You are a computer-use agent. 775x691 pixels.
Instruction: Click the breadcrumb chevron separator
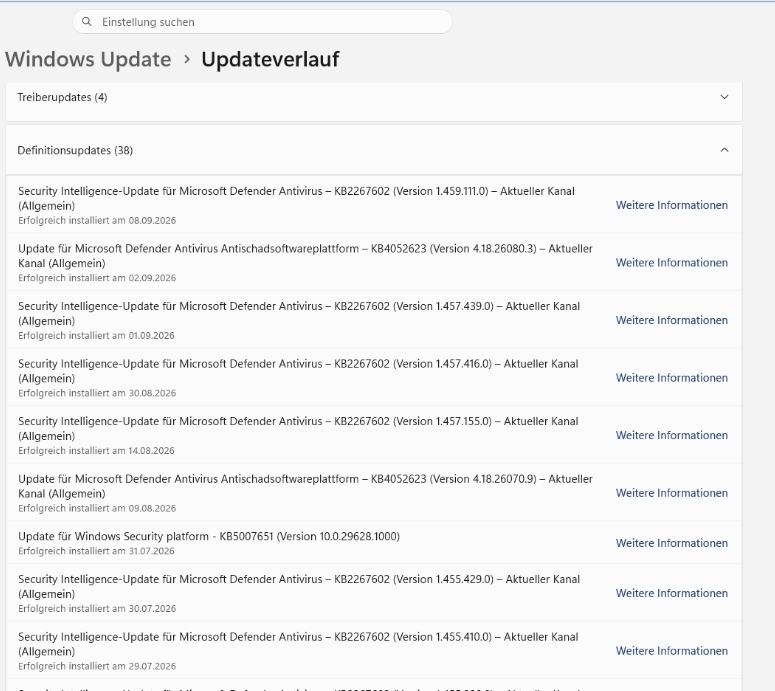point(186,59)
